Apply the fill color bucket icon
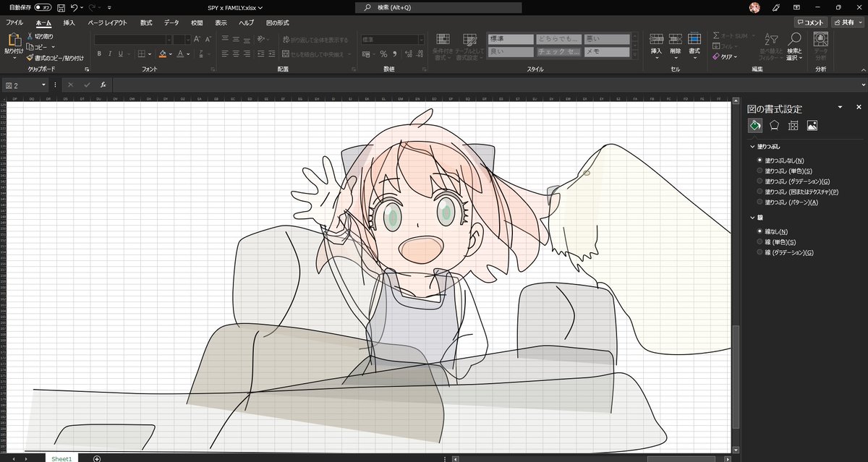868x462 pixels. 163,54
